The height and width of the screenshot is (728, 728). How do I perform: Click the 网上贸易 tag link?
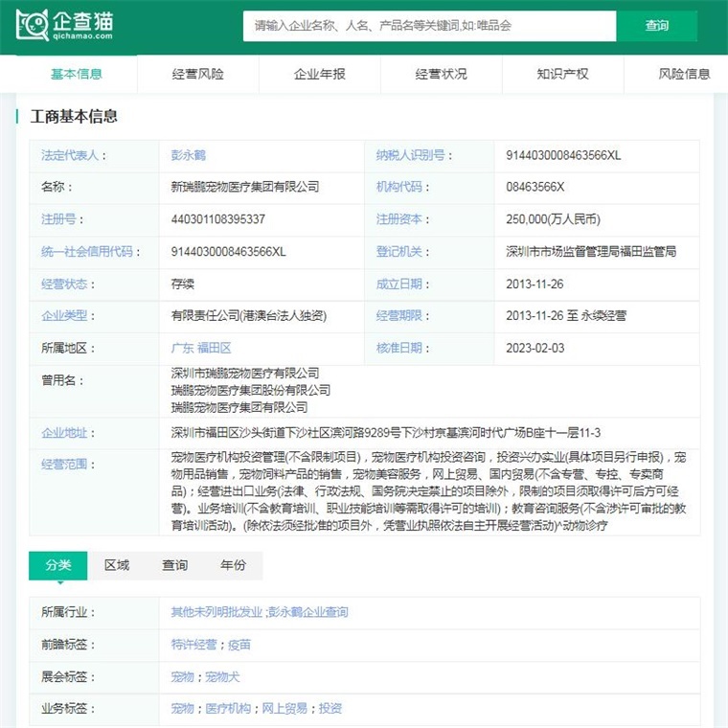coord(284,708)
